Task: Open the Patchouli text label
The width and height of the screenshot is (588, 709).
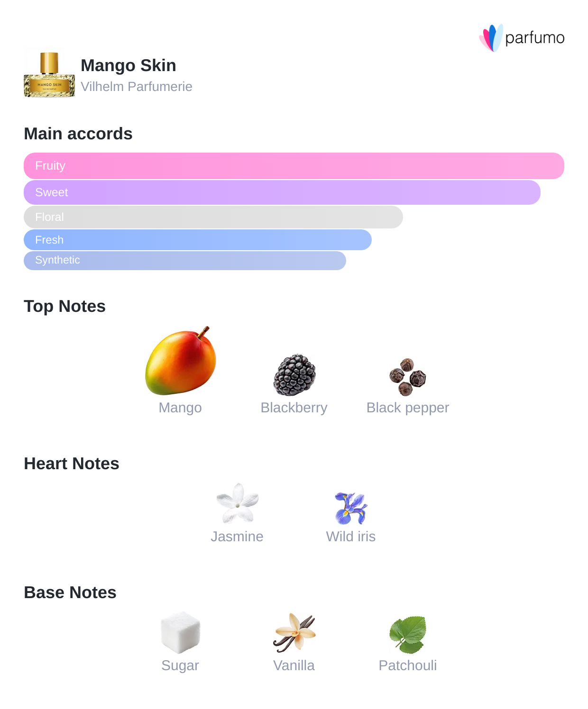Action: click(x=408, y=665)
